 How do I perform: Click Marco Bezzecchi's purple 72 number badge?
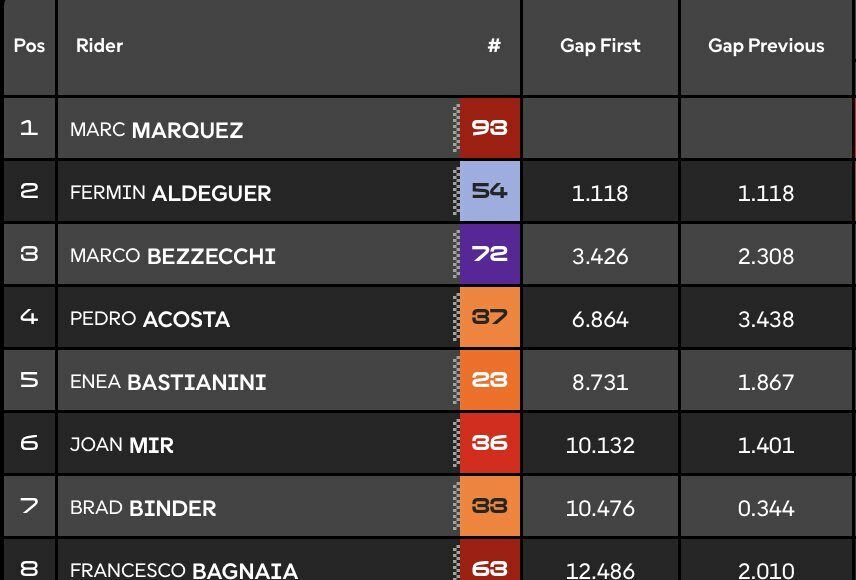tap(489, 254)
